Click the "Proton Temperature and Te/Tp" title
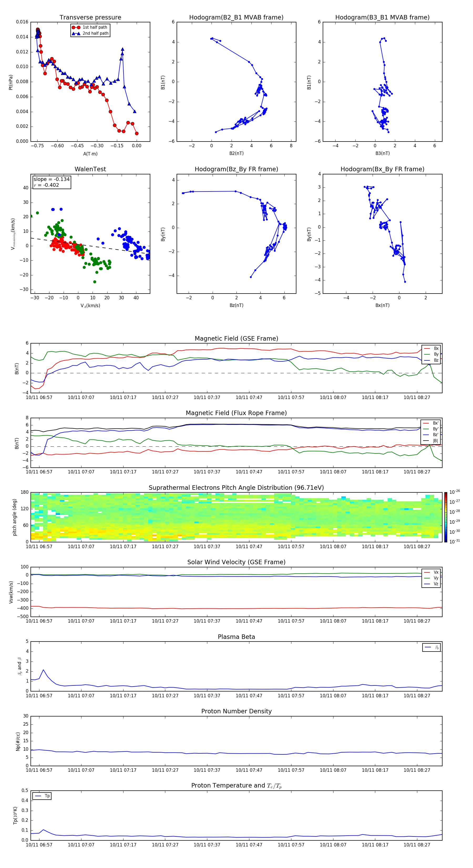Image resolution: width=473 pixels, height=868 pixels. tap(236, 786)
